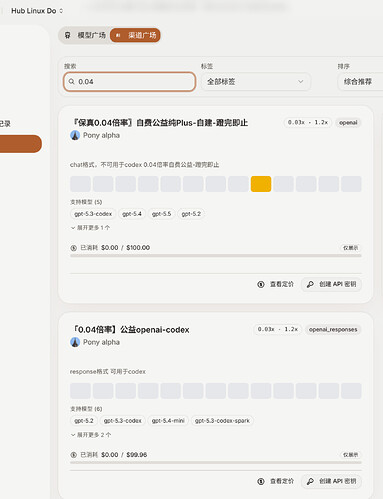383x499 pixels.
Task: Switch to the 模型广场 tab
Action: point(85,35)
